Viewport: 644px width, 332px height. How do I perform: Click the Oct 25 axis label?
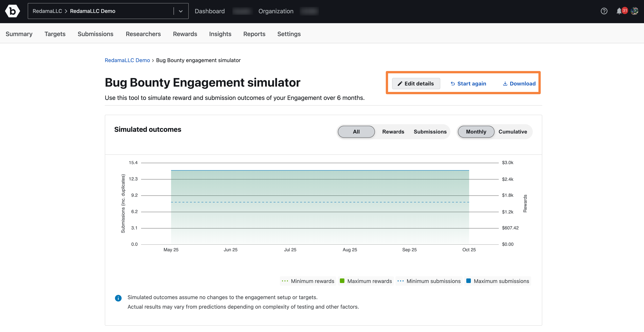point(469,250)
